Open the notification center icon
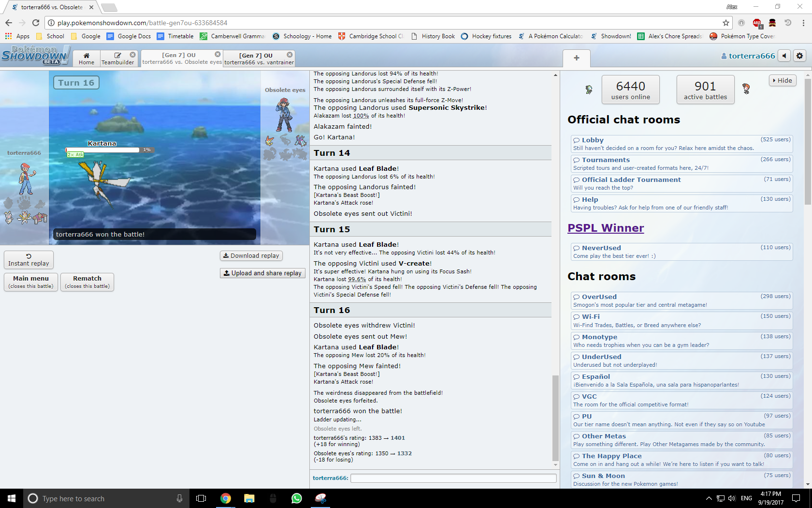The width and height of the screenshot is (812, 508). coord(796,498)
